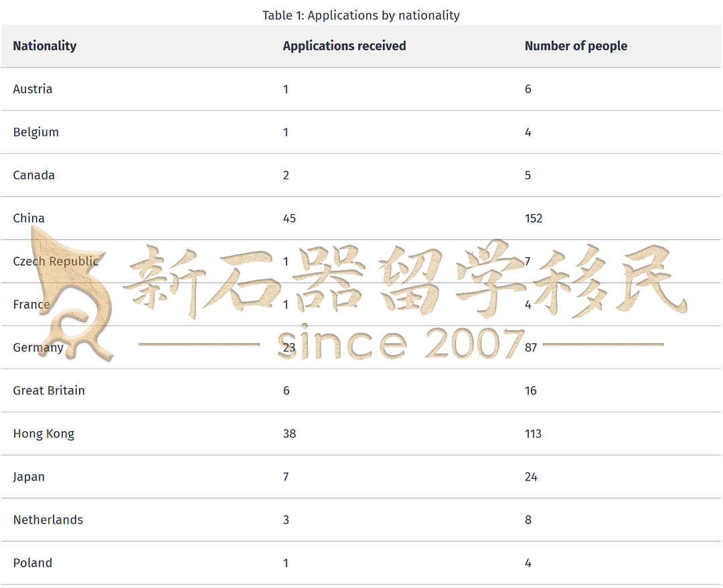Click the 'Hong Kong' row label
The height and width of the screenshot is (588, 723).
(44, 434)
